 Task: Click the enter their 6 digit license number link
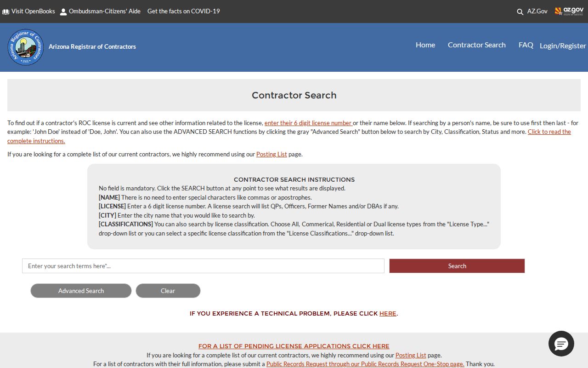[309, 123]
